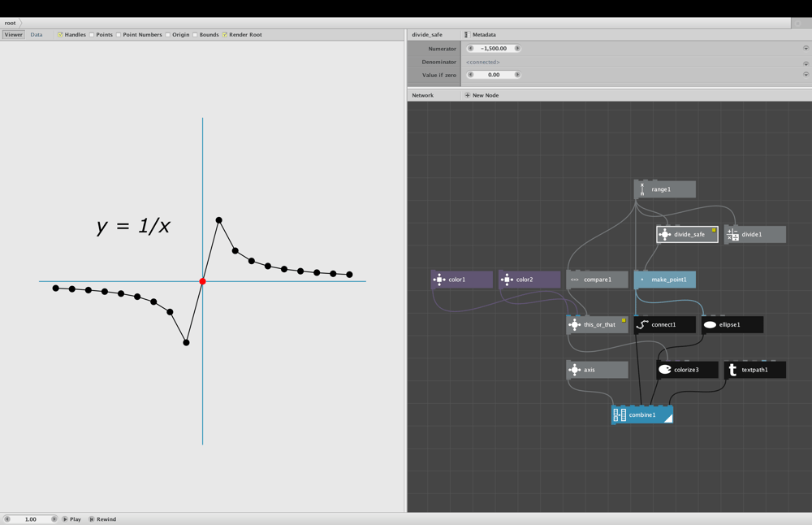The image size is (812, 525).
Task: Enable the Bounds checkbox
Action: [195, 35]
